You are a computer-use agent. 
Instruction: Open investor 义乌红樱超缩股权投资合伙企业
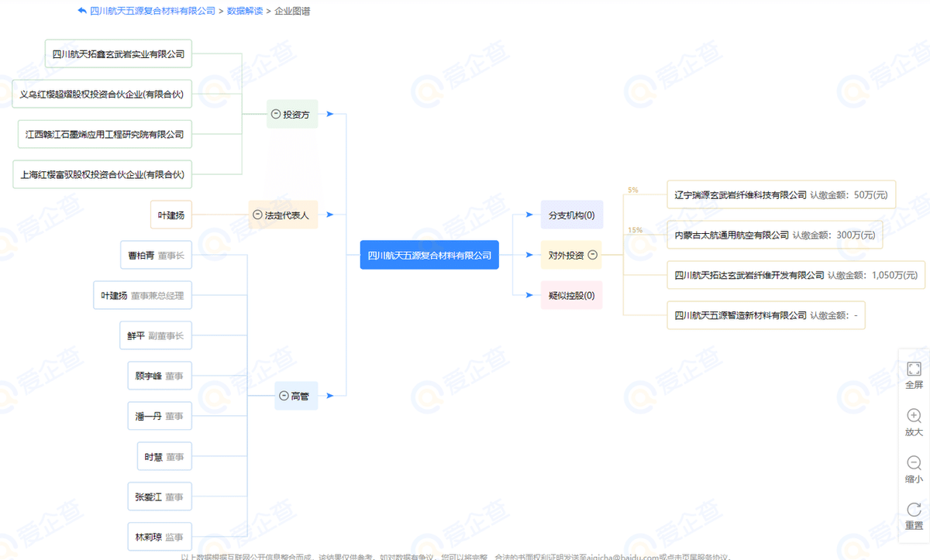102,94
